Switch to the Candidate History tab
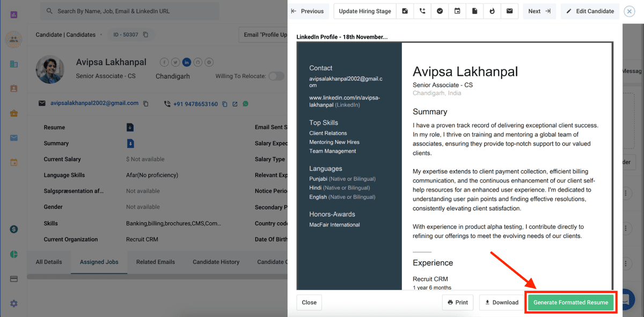Screen dimensions: 644x317 pyautogui.click(x=216, y=262)
